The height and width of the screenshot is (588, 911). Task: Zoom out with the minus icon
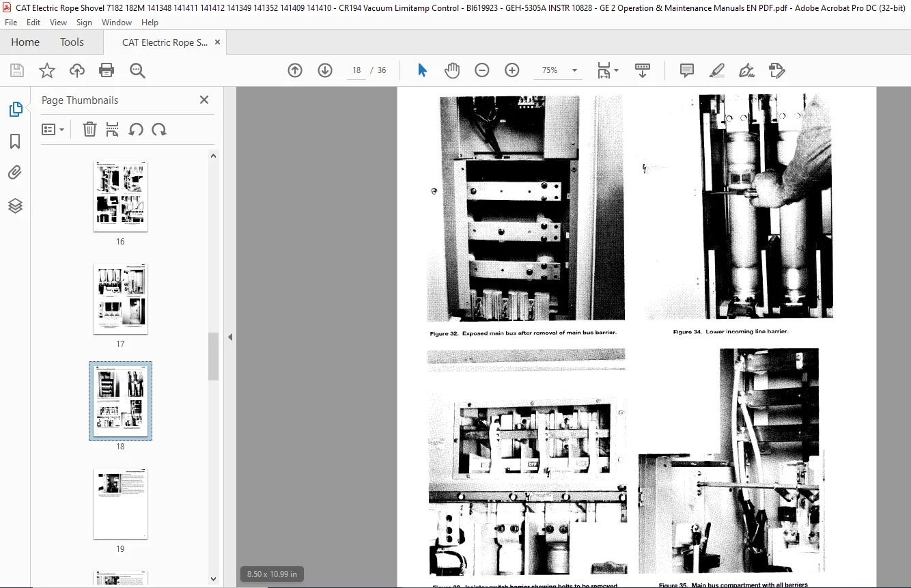pos(482,70)
